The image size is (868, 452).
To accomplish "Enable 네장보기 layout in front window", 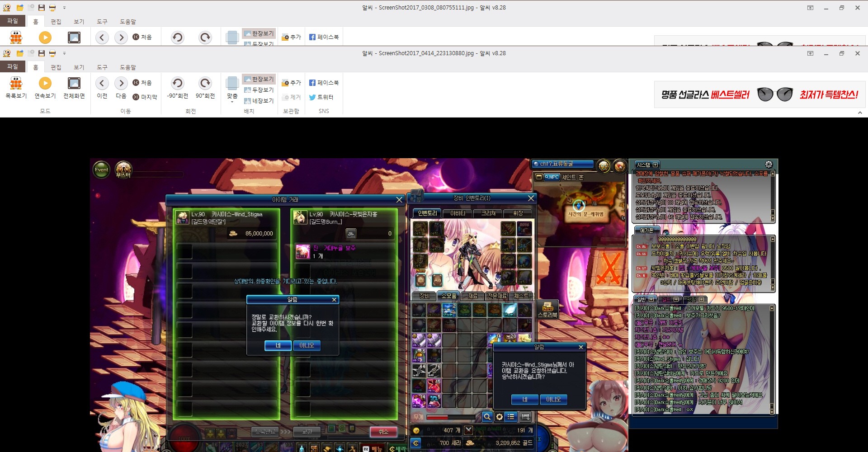I will (259, 101).
